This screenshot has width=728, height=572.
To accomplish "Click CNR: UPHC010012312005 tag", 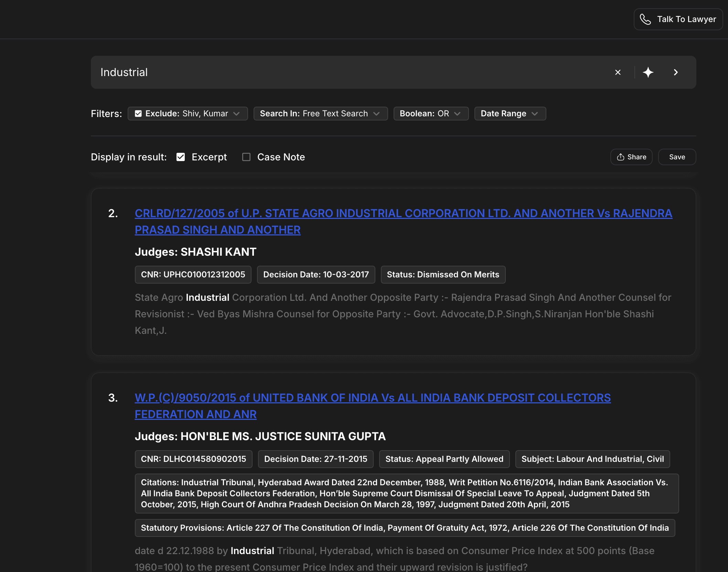I will point(193,275).
